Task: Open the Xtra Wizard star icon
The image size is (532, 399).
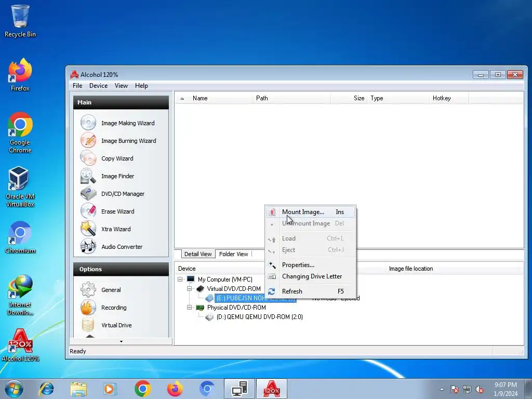Action: 88,229
